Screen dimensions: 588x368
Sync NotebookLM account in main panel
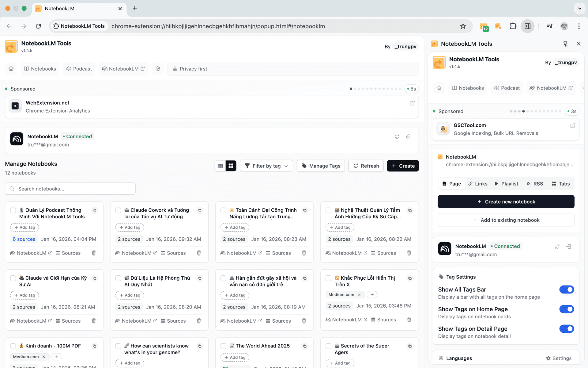pos(397,137)
